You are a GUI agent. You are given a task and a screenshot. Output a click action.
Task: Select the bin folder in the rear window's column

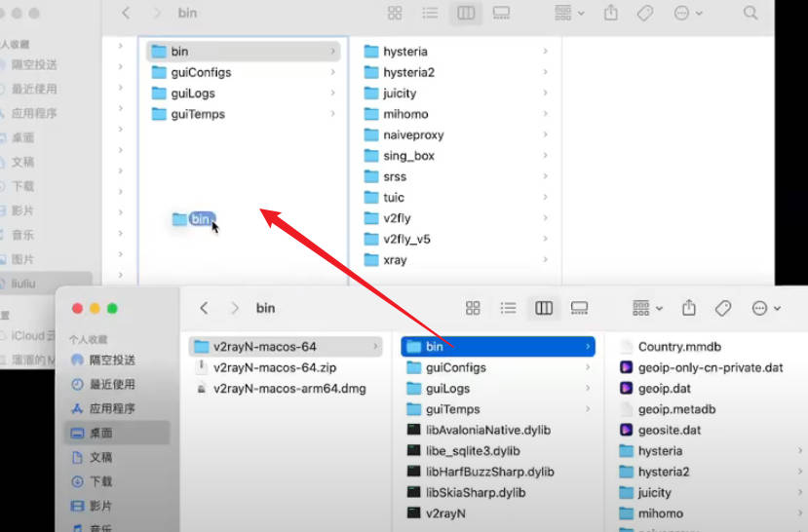244,52
